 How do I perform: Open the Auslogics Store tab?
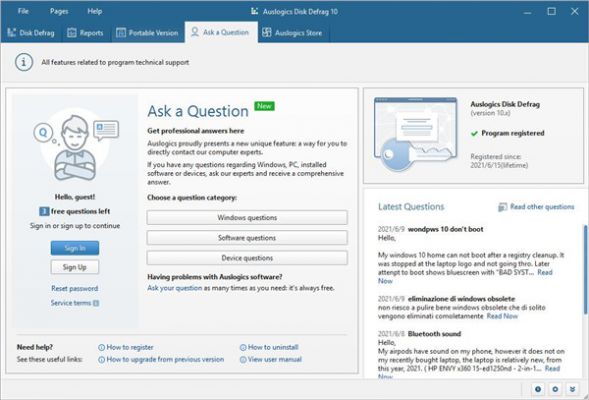293,33
